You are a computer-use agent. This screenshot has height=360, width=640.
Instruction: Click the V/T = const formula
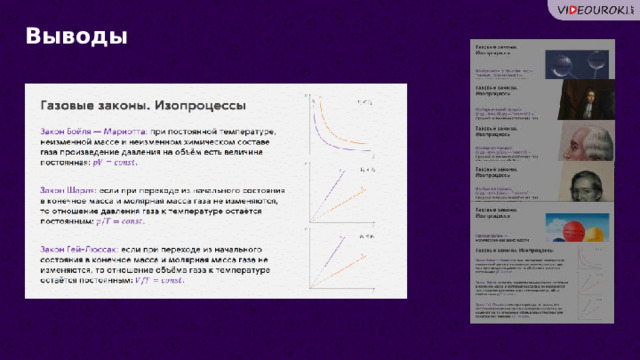[x=159, y=280]
